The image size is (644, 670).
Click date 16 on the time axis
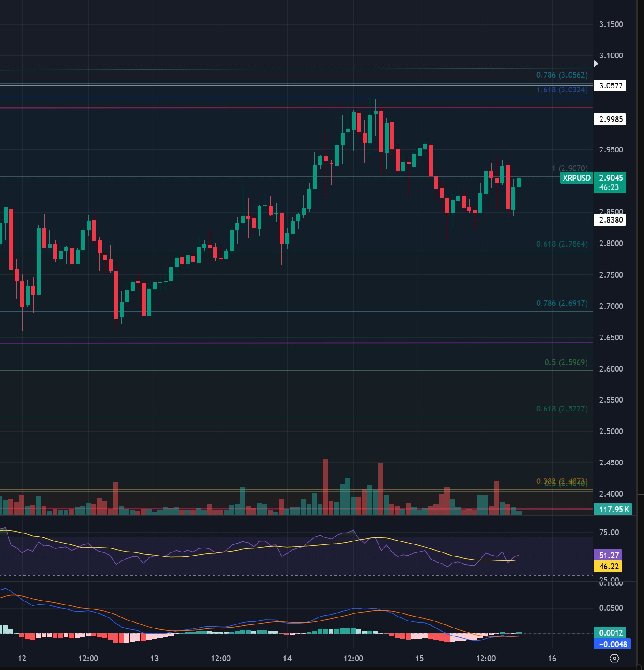[x=552, y=659]
